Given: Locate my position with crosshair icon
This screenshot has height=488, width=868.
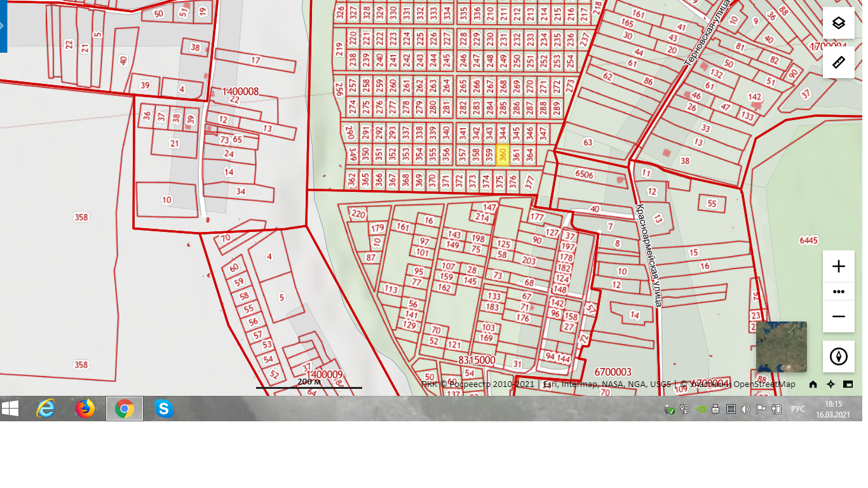Looking at the screenshot, I should (x=831, y=384).
